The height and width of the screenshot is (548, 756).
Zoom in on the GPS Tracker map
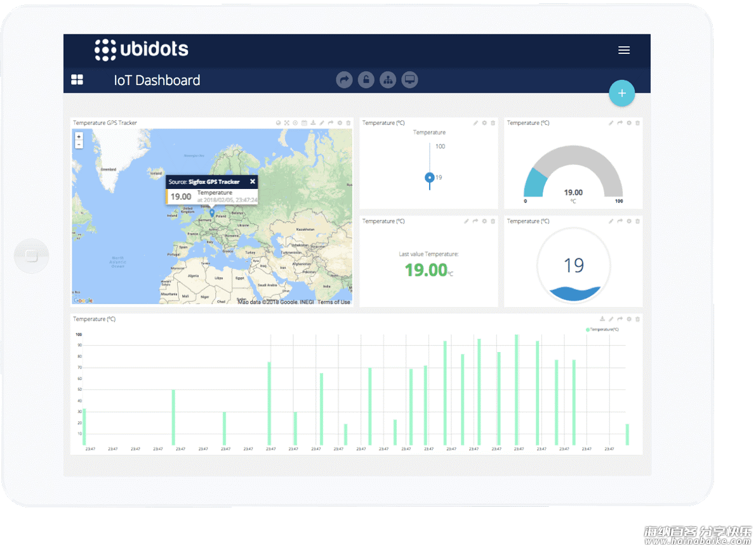click(x=79, y=137)
